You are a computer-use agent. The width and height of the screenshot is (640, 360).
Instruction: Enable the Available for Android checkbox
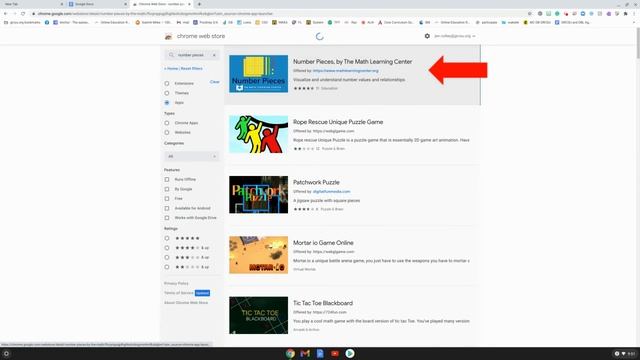click(167, 208)
